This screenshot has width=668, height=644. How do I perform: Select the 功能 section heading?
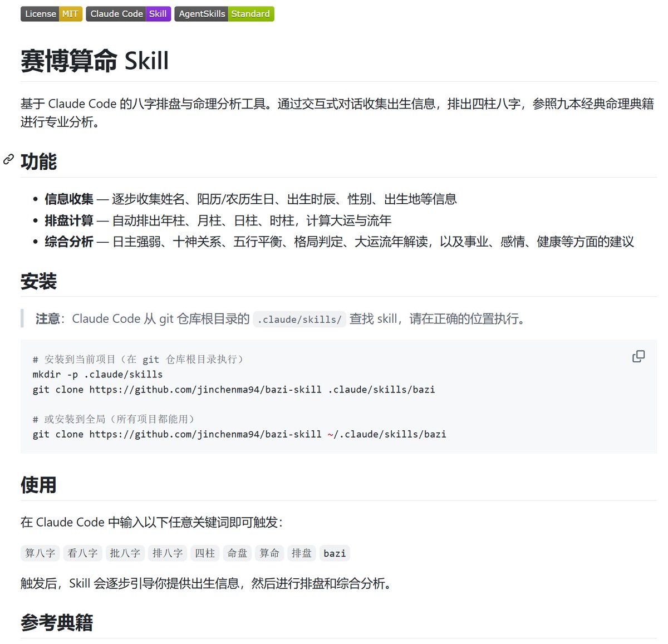tap(39, 161)
